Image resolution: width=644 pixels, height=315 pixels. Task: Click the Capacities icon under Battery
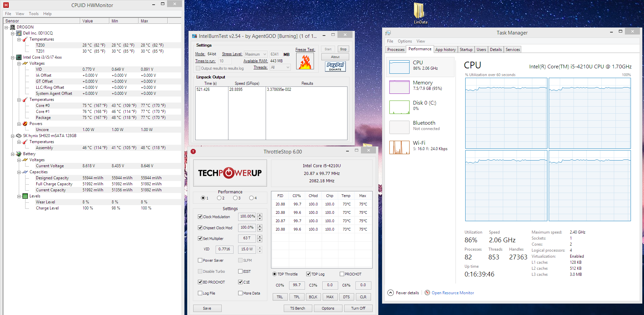pos(25,172)
